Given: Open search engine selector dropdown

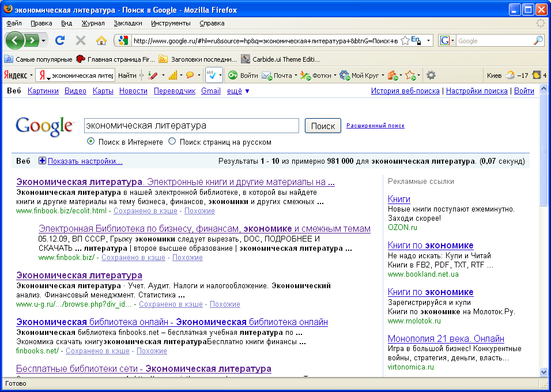Looking at the screenshot, I should coord(452,41).
